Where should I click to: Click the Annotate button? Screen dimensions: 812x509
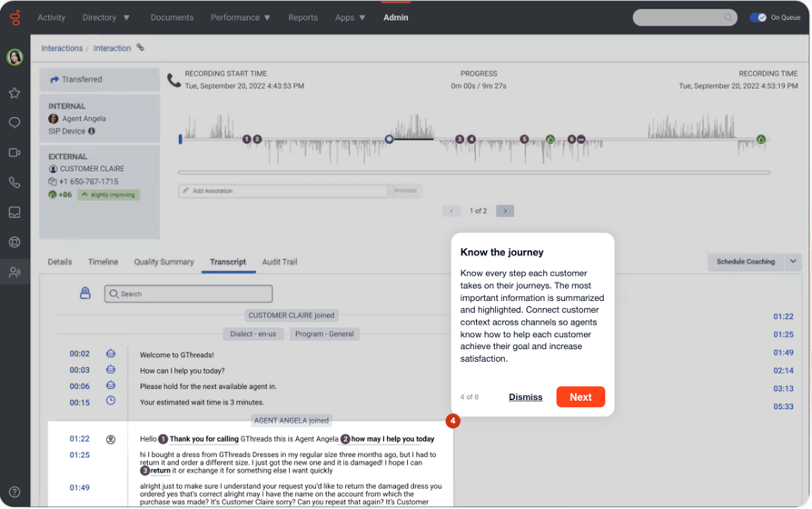point(405,191)
